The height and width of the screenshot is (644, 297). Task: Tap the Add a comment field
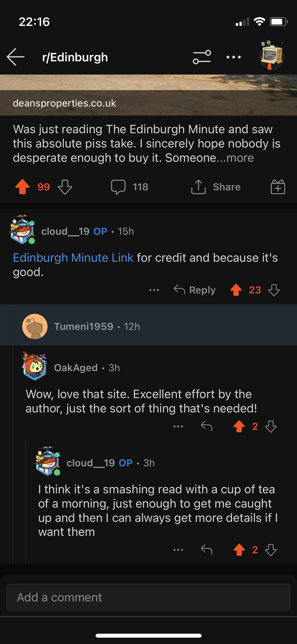[148, 597]
